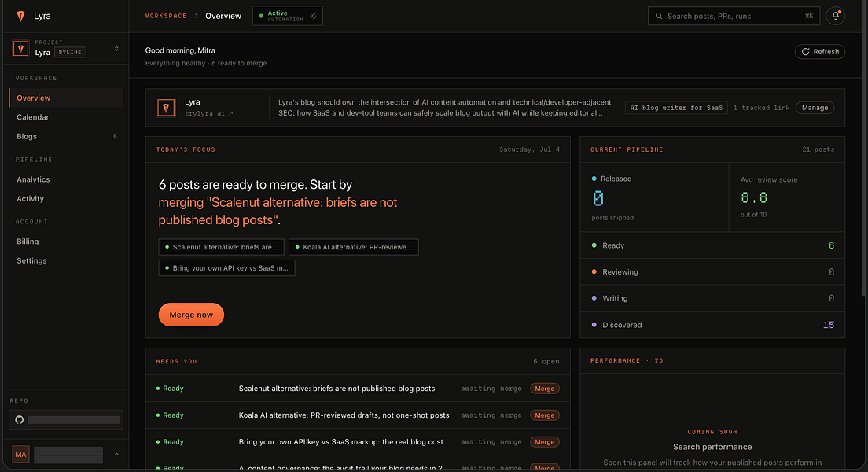This screenshot has height=472, width=868.
Task: Click the Bring your own API key chip
Action: [x=226, y=268]
